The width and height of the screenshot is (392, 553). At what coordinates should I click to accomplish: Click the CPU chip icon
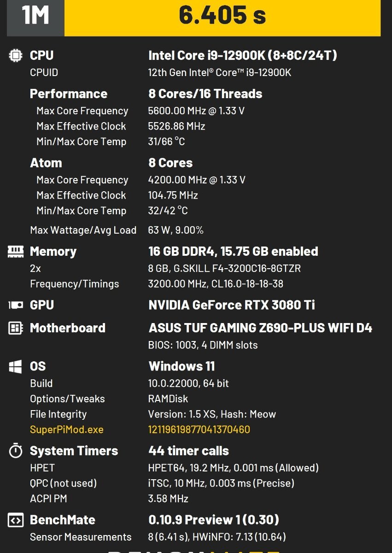click(16, 56)
